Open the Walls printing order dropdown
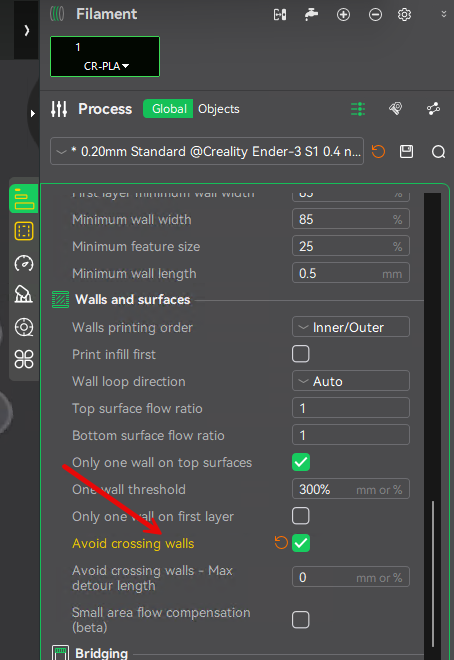Viewport: 454px width, 660px height. pyautogui.click(x=351, y=327)
